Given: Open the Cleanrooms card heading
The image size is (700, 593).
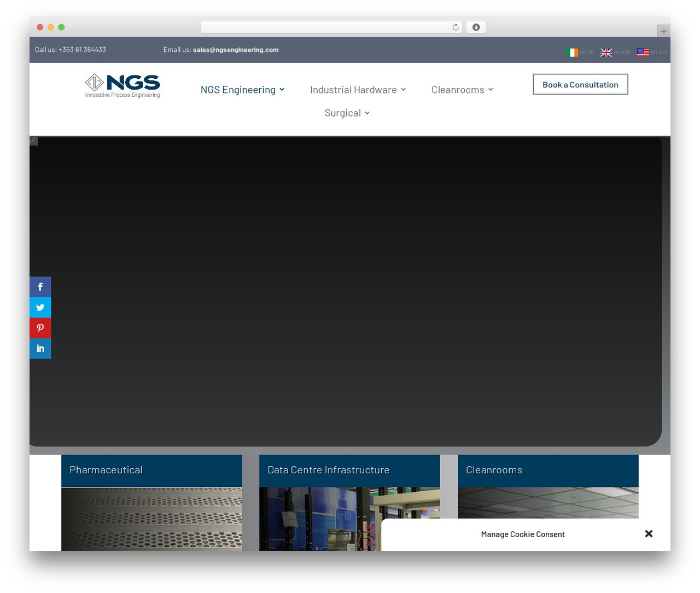Looking at the screenshot, I should point(494,470).
